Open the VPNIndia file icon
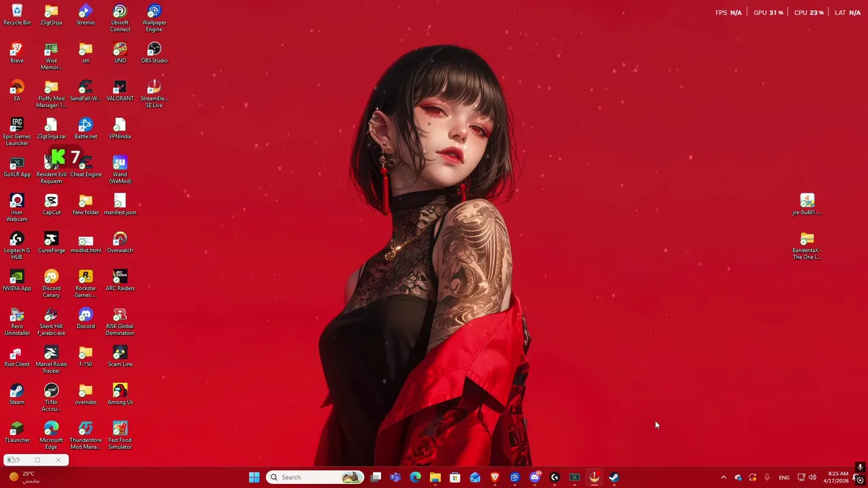 (120, 129)
